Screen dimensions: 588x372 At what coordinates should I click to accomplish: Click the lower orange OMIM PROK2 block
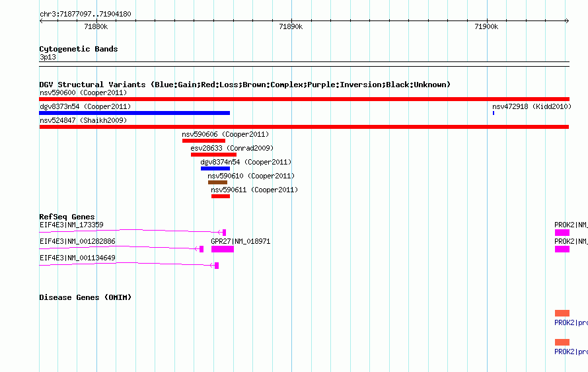[x=562, y=342]
